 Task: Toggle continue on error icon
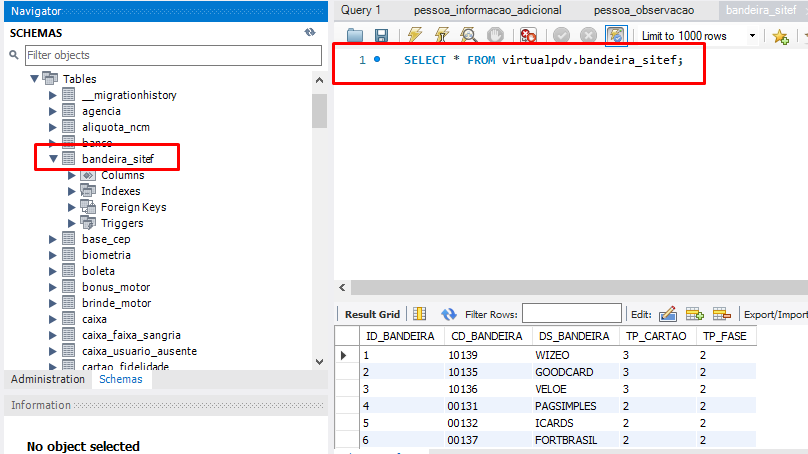click(x=528, y=35)
